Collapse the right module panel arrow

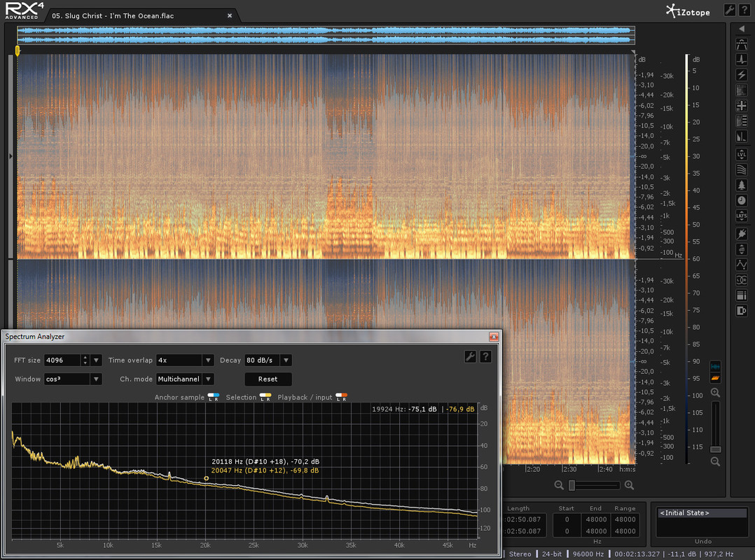point(742,29)
